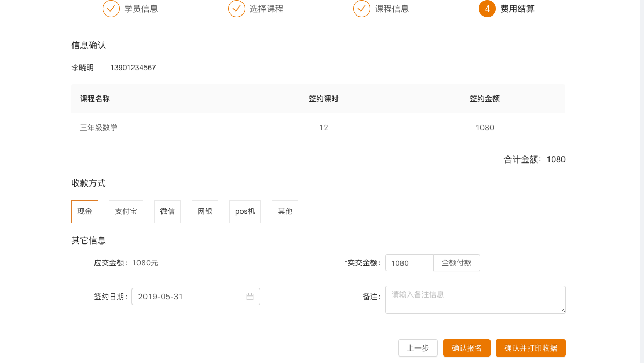
Task: Click 上一步 to go back
Action: point(418,348)
